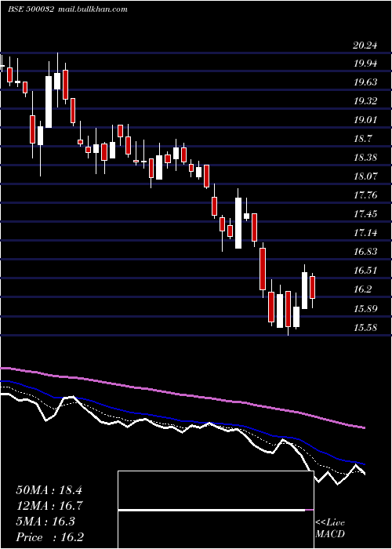Select the 18.7 price axis label
Image resolution: width=392 pixels, height=549 pixels.
[362, 139]
